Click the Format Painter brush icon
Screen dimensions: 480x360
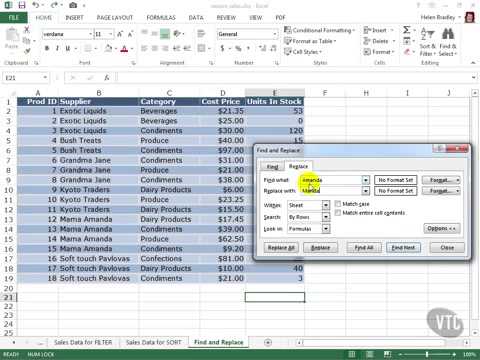[x=27, y=51]
